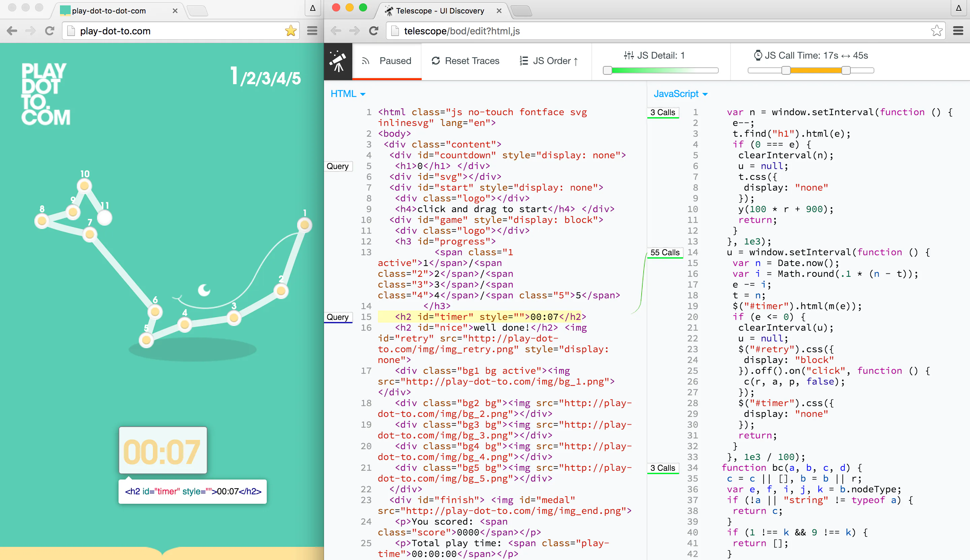Reload the telescope page
Image resolution: width=970 pixels, height=560 pixels.
[x=374, y=31]
